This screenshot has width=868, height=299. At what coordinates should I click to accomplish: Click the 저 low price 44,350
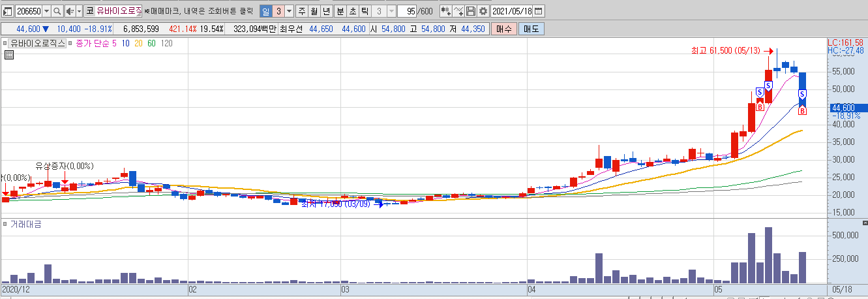tap(473, 29)
